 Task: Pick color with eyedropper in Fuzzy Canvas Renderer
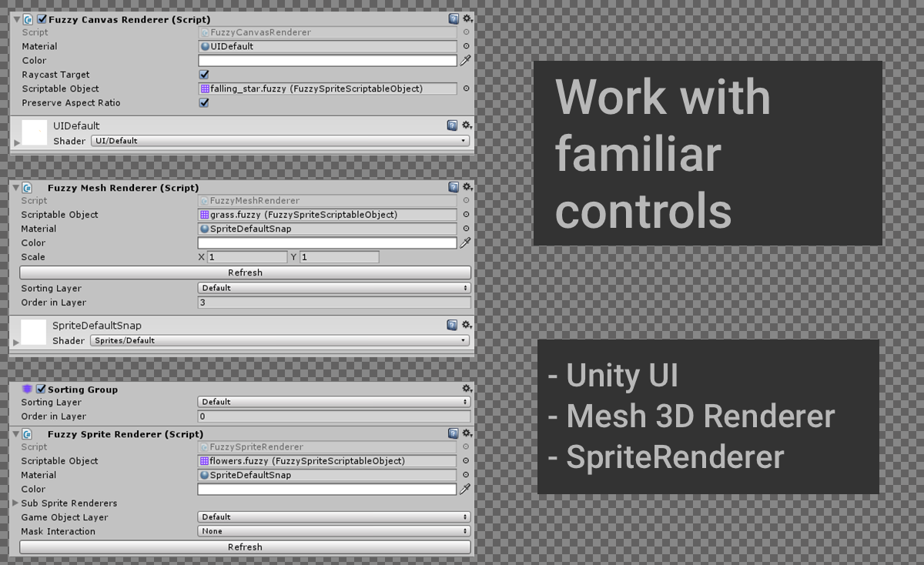(x=465, y=60)
